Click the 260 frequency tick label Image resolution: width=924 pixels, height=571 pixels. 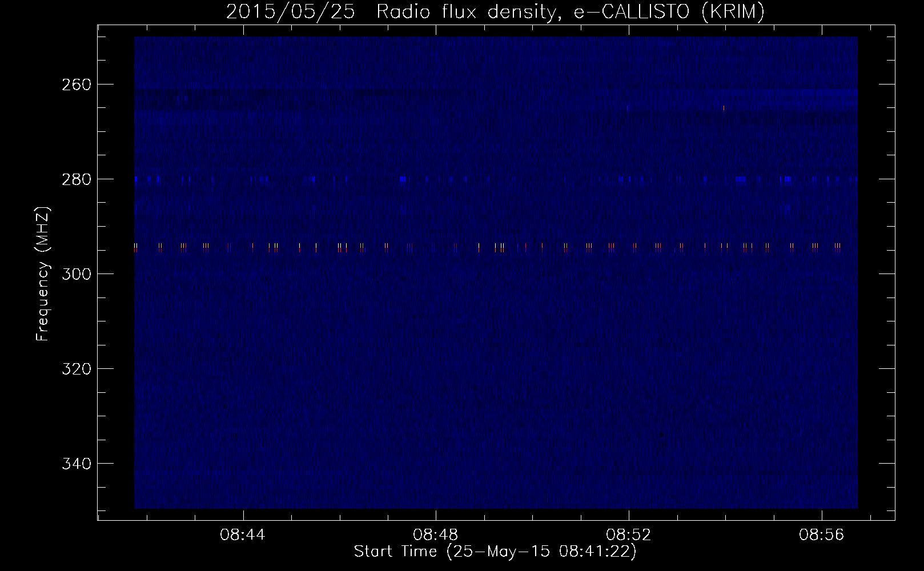pos(76,85)
